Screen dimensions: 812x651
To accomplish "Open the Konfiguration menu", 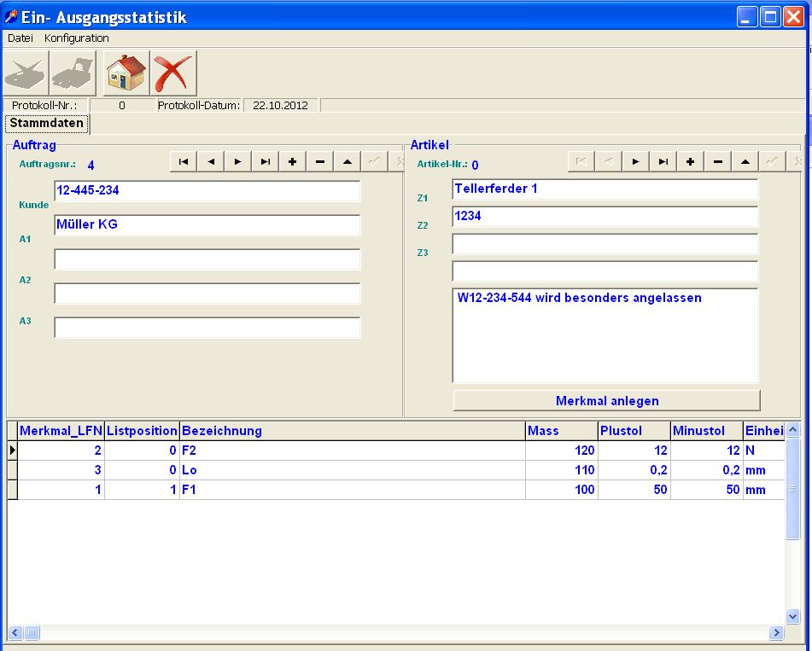I will coord(77,38).
